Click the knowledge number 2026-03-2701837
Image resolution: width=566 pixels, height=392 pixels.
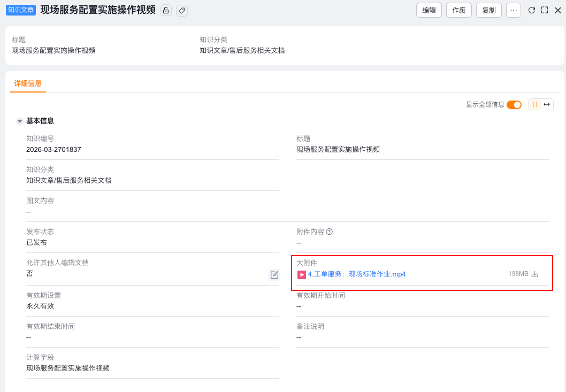coord(53,149)
